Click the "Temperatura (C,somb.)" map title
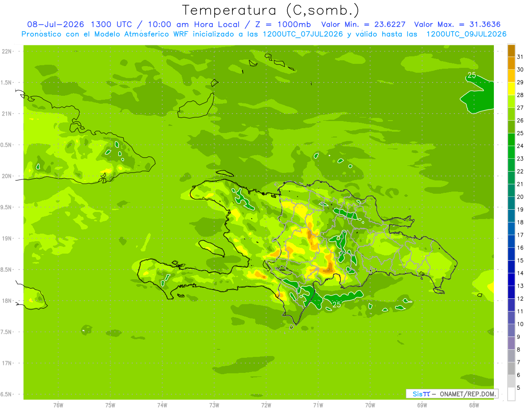The image size is (532, 411). (271, 10)
